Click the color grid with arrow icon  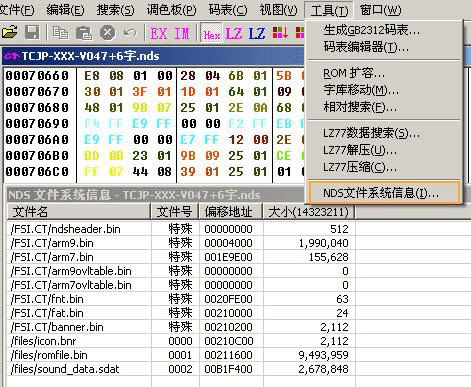tap(280, 33)
